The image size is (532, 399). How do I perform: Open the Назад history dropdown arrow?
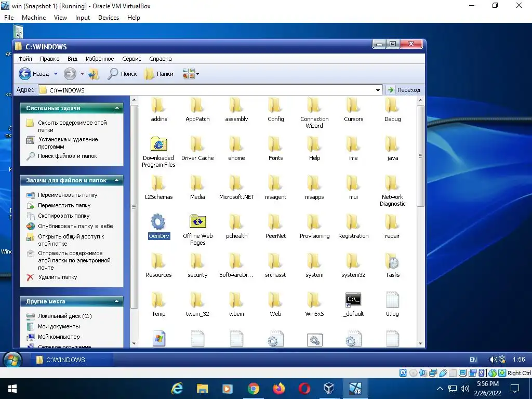pos(56,74)
